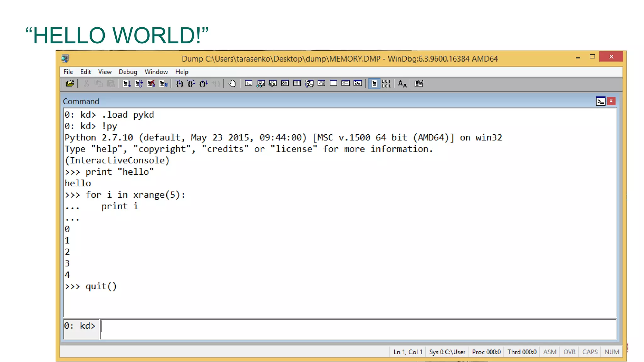644x362 pixels.
Task: Close the Command pane with red X
Action: pyautogui.click(x=611, y=101)
